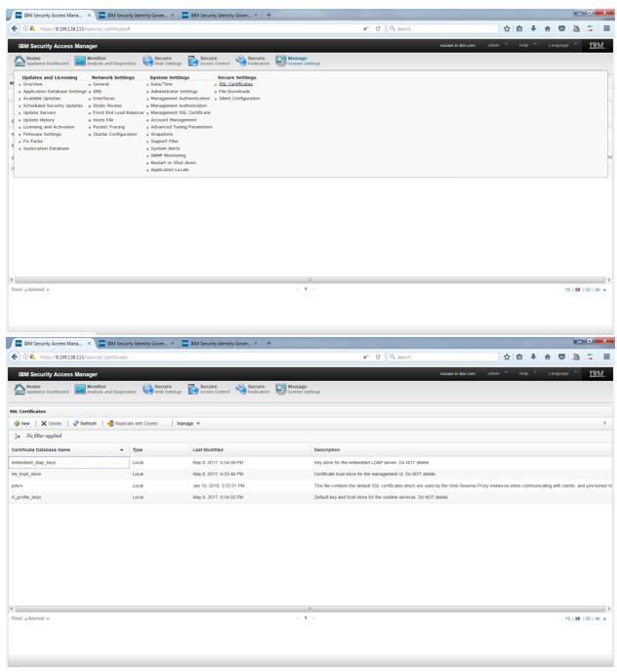Click the Search box in lower browser window
The image size is (617, 672).
click(443, 357)
